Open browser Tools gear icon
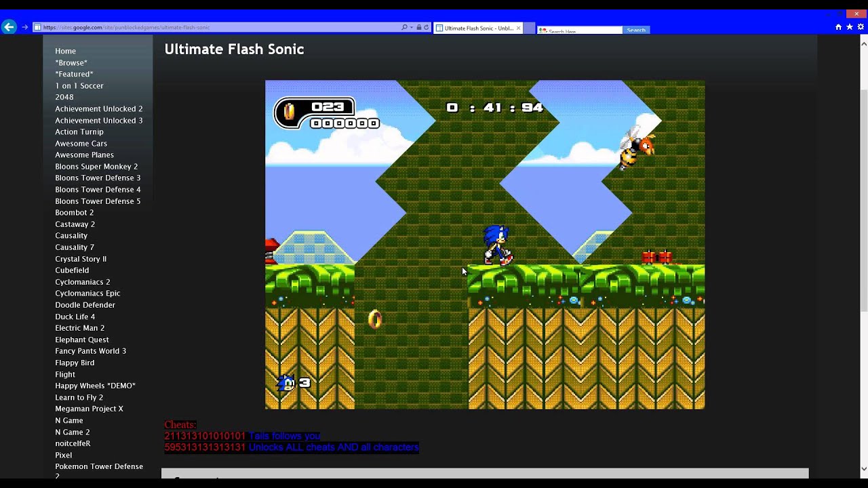Screen dimensions: 868x488 [x=861, y=27]
